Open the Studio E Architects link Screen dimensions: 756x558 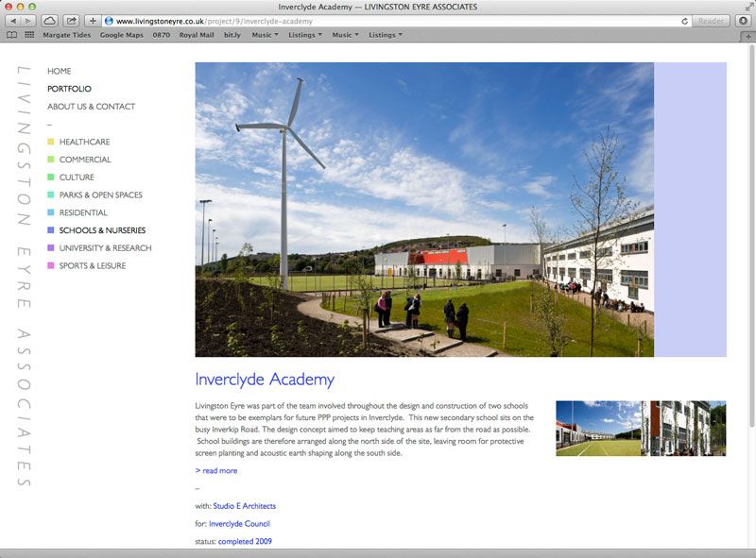(244, 506)
